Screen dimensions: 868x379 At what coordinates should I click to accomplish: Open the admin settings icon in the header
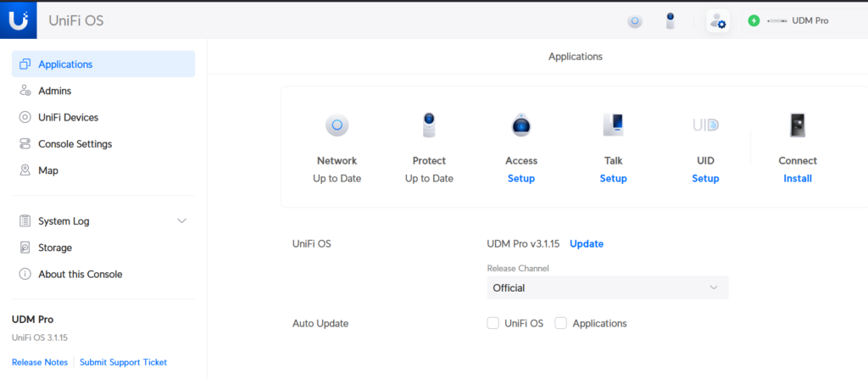pos(718,21)
